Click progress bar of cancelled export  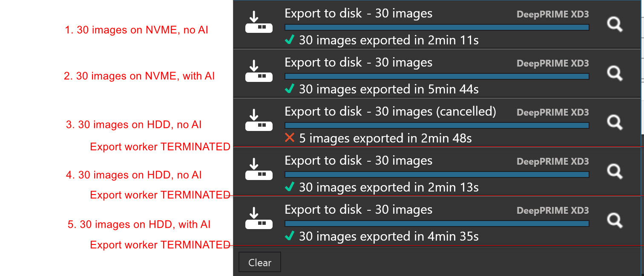pos(437,125)
